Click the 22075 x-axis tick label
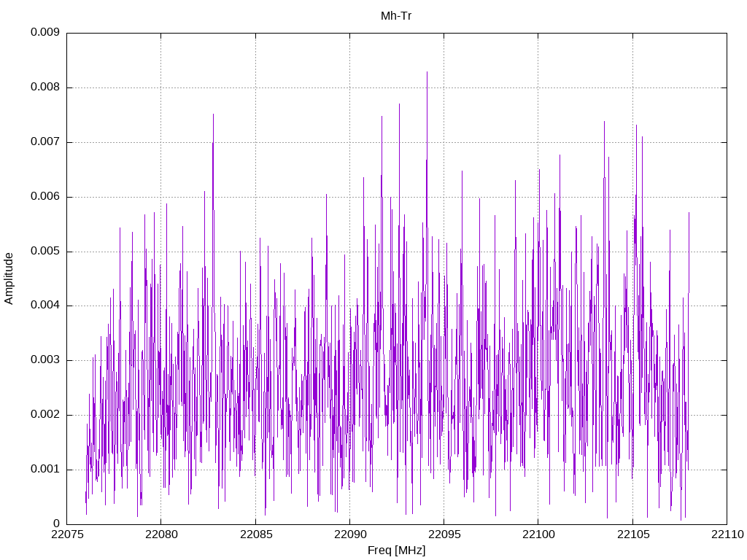 point(66,534)
